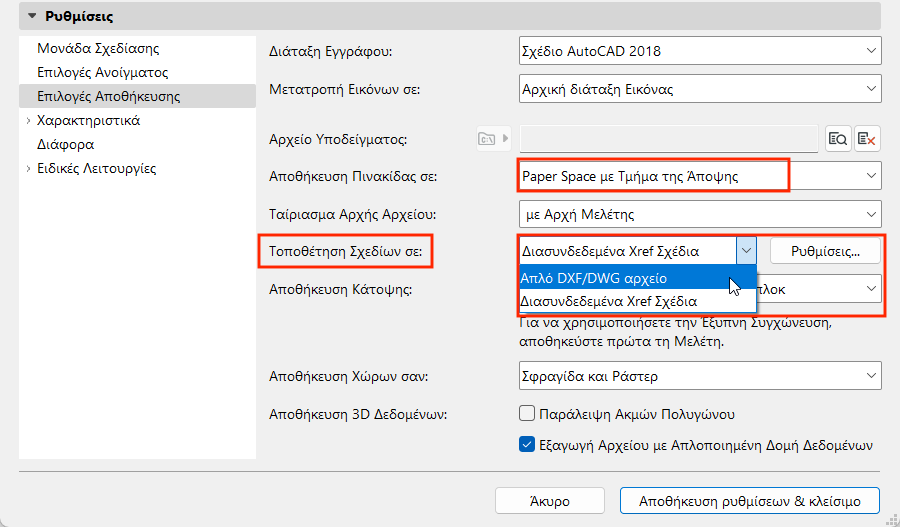Click the template file path folder icon
The height and width of the screenshot is (527, 900).
pos(488,138)
